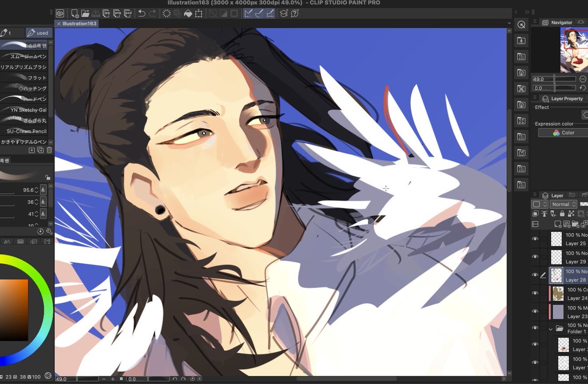The image size is (588, 384).
Task: Open the Clip Studio launcher icon
Action: pyautogui.click(x=60, y=13)
